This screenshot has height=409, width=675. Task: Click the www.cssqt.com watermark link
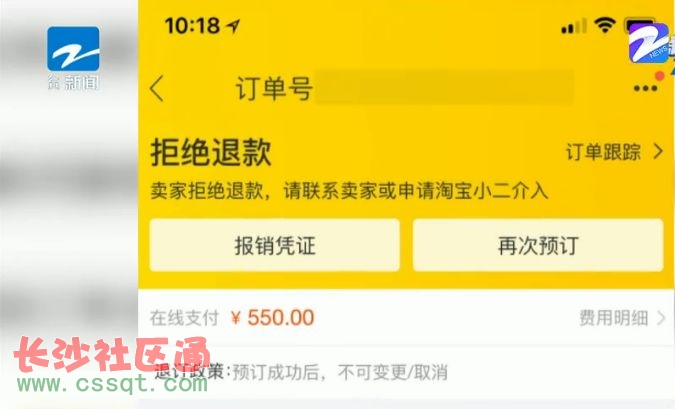click(113, 383)
